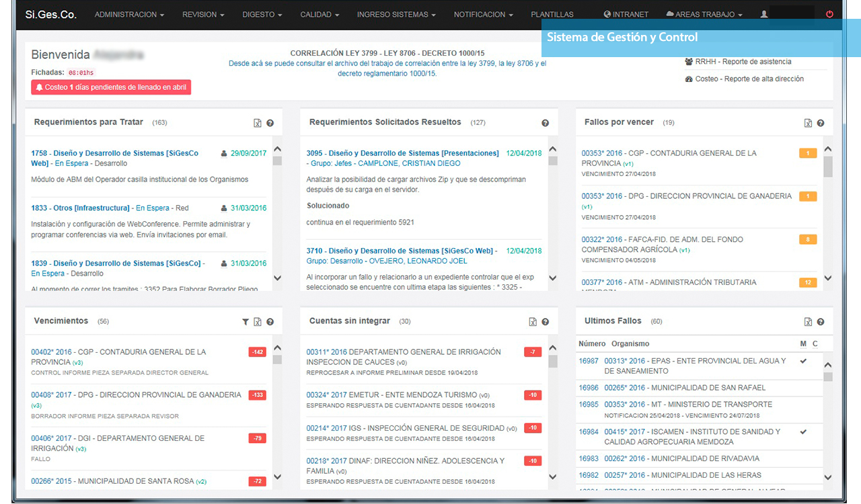Export Ultimos Fallos to Excel
This screenshot has width=861, height=504.
[808, 322]
